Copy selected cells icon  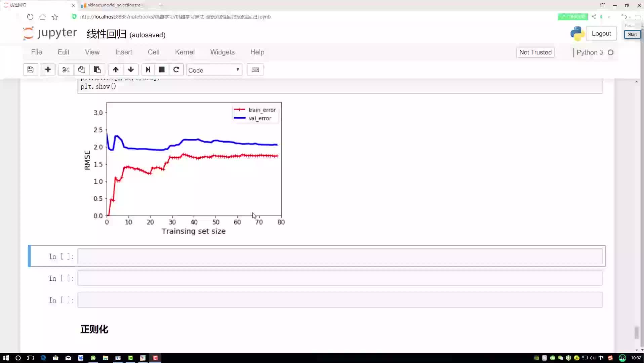tap(81, 70)
